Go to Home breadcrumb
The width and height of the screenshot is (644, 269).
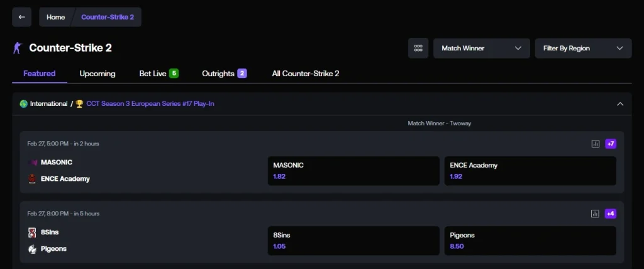pyautogui.click(x=55, y=17)
